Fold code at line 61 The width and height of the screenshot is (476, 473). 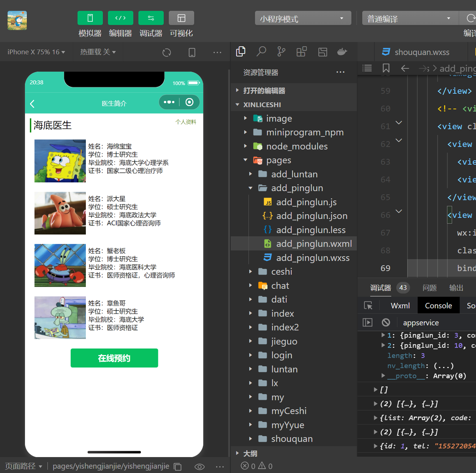pos(399,123)
